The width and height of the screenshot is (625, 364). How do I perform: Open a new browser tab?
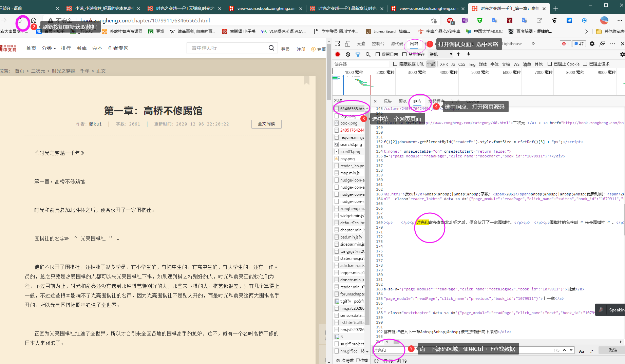pos(556,8)
